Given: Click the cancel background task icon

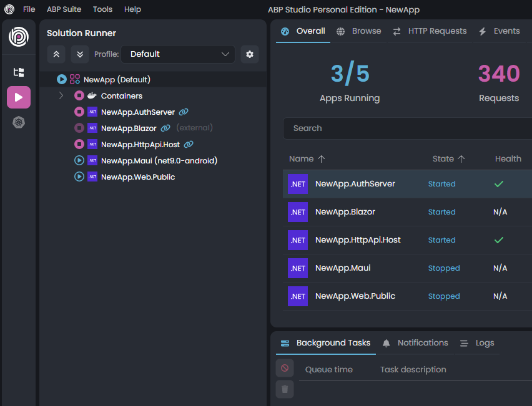Looking at the screenshot, I should pyautogui.click(x=285, y=368).
